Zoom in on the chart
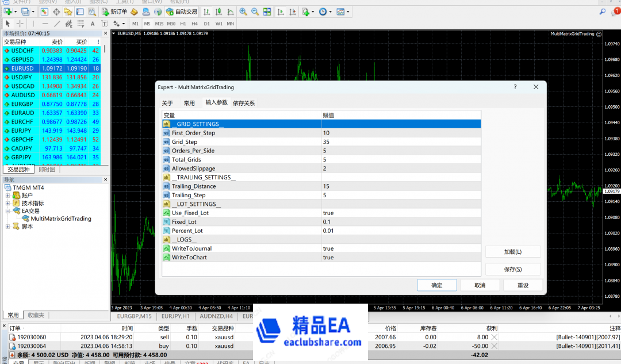 [243, 12]
